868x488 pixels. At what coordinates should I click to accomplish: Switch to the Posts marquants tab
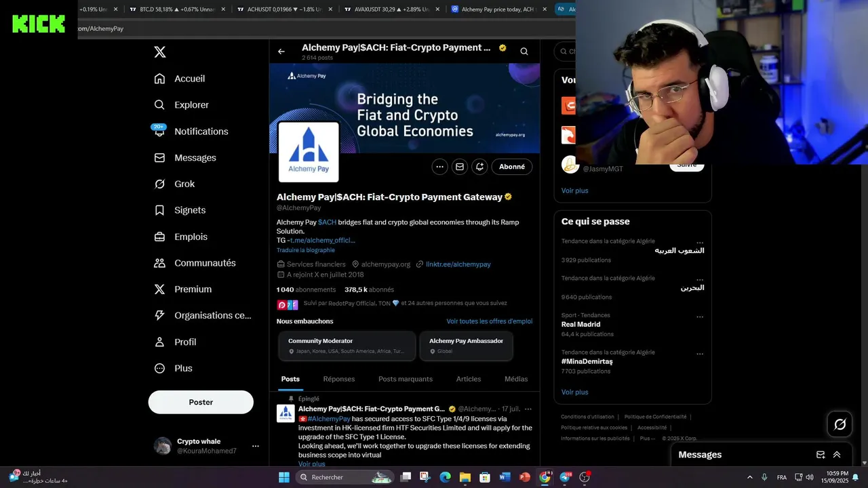pyautogui.click(x=406, y=379)
